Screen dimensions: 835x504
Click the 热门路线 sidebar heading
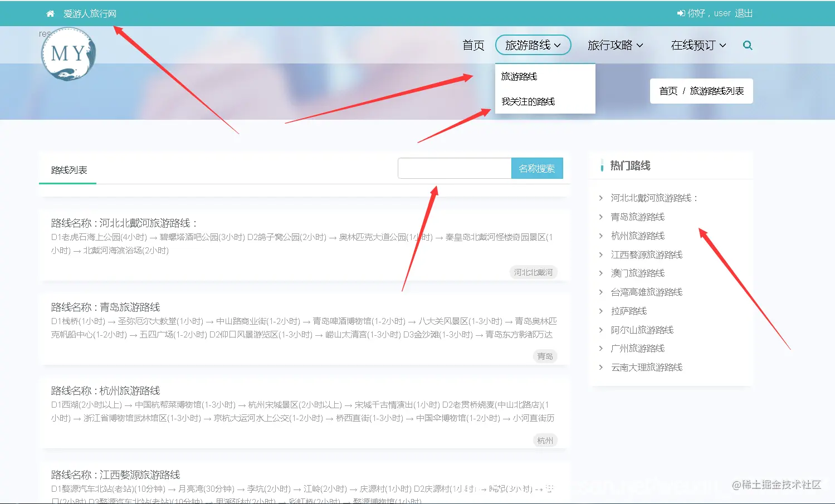click(631, 165)
